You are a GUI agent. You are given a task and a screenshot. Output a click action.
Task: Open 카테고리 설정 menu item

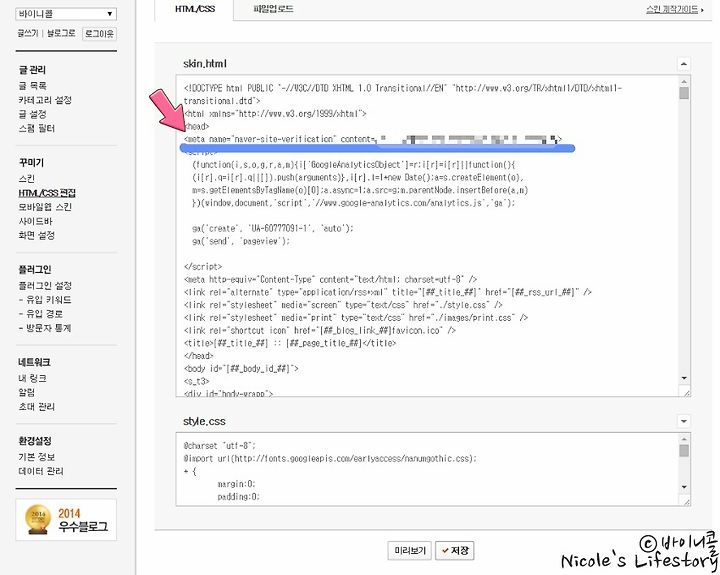[x=45, y=100]
